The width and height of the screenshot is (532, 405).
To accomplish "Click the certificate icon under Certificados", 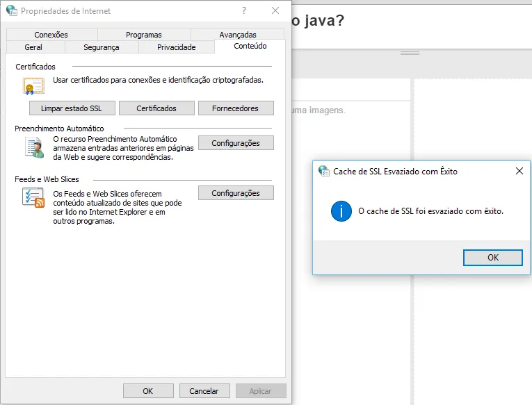I will [33, 86].
